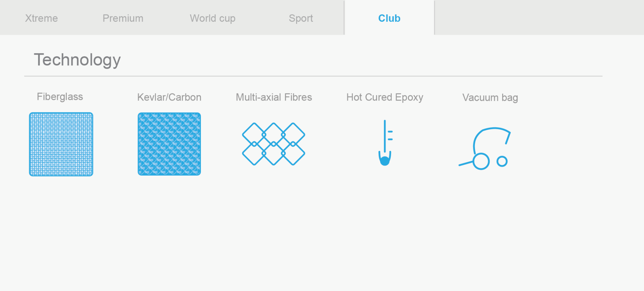Click the Fiberglass mesh icon
The width and height of the screenshot is (644, 291).
point(61,144)
